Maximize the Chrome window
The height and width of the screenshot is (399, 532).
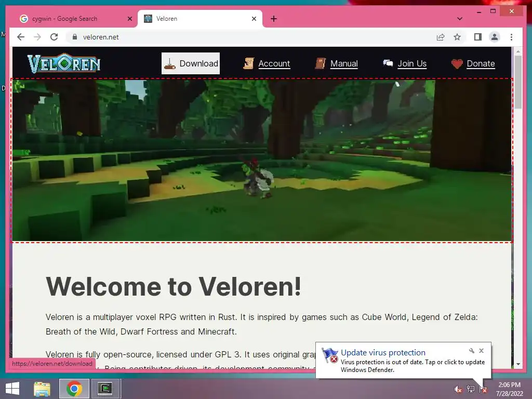click(x=493, y=11)
